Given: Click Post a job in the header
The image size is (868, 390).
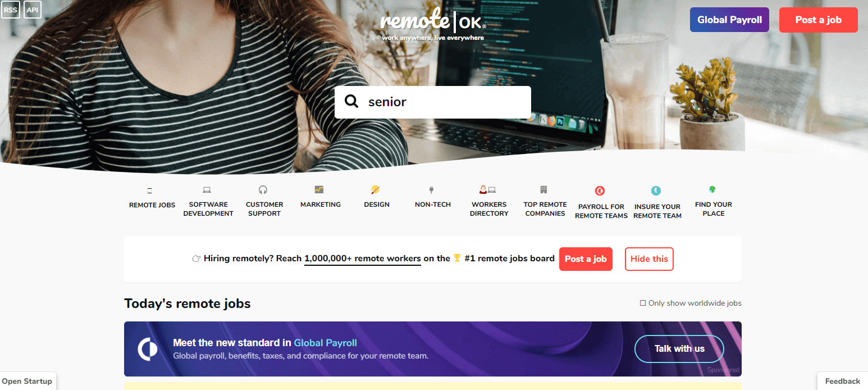Looking at the screenshot, I should tap(819, 20).
